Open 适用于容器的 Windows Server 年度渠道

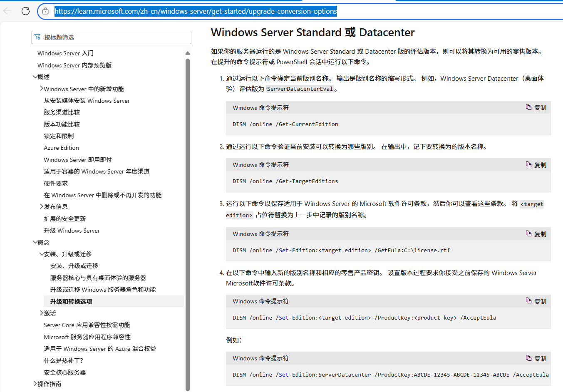tap(97, 171)
